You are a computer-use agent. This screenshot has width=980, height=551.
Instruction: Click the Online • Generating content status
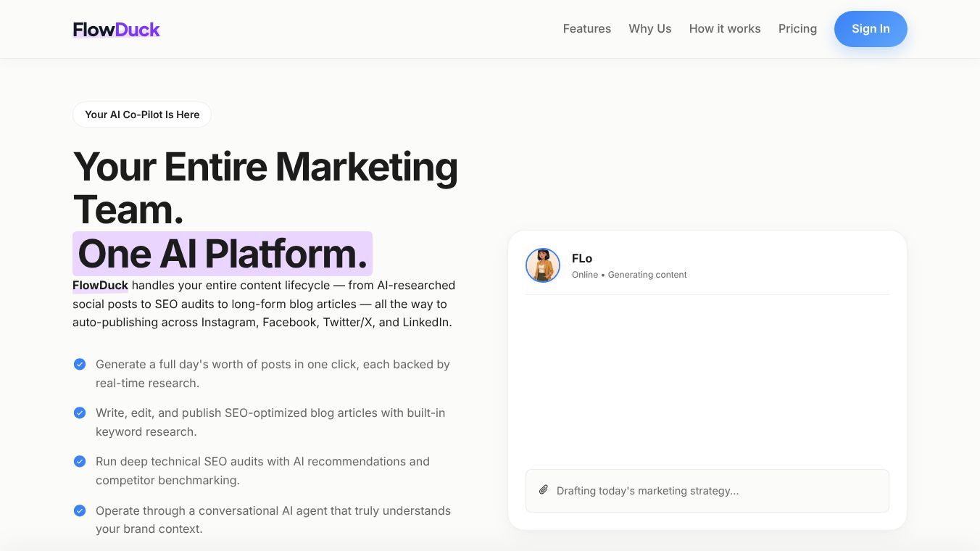[629, 275]
